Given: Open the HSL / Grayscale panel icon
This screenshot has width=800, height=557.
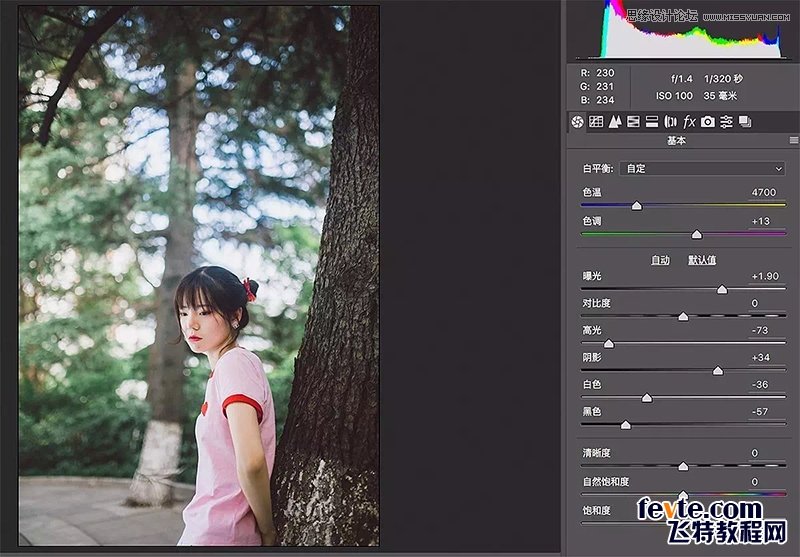Looking at the screenshot, I should click(x=633, y=121).
